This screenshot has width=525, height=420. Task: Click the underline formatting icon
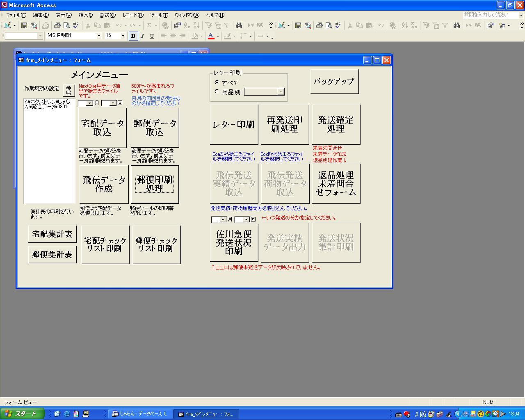[152, 36]
